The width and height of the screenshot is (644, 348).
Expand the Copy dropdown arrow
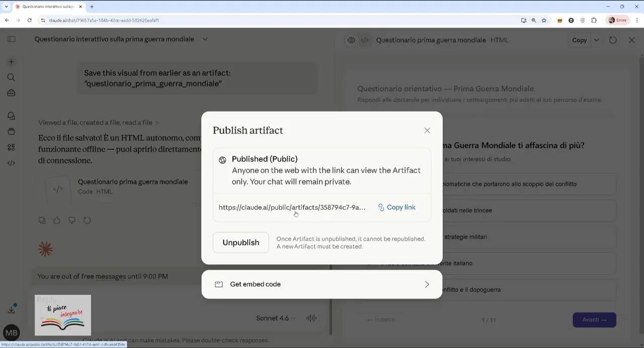[x=597, y=40]
